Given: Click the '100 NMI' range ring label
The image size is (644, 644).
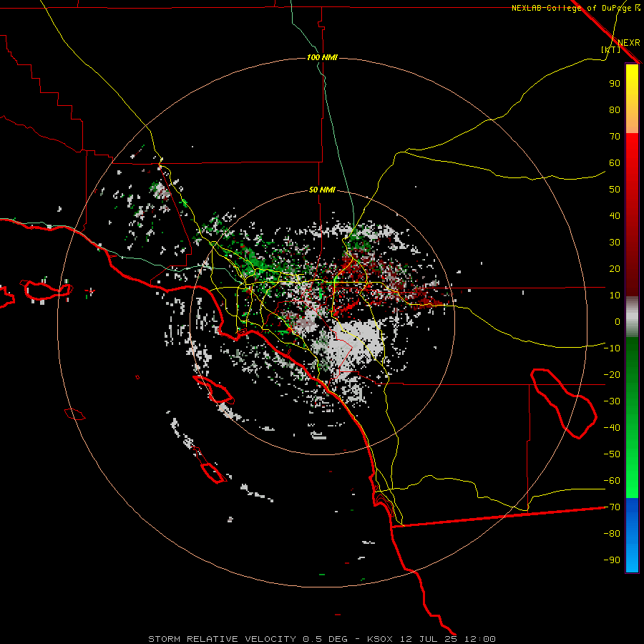Looking at the screenshot, I should 322,57.
